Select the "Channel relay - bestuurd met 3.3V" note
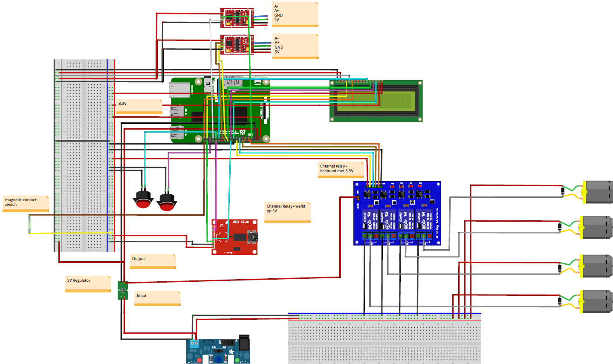The width and height of the screenshot is (613, 364). click(x=341, y=170)
